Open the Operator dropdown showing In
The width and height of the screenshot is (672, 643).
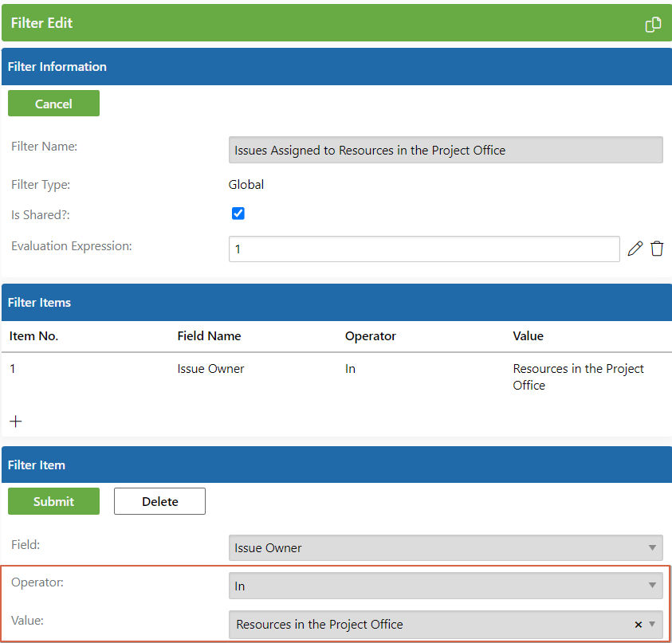(x=446, y=586)
